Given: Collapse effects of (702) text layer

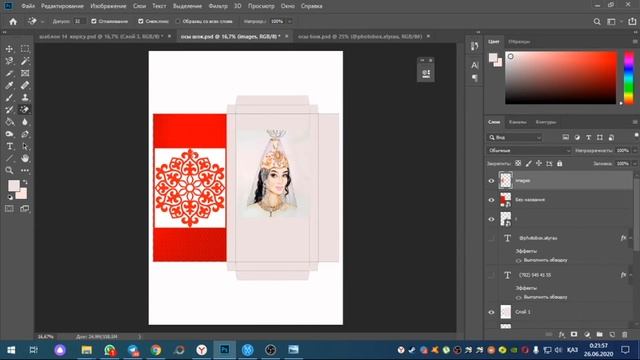Looking at the screenshot, I should 631,275.
